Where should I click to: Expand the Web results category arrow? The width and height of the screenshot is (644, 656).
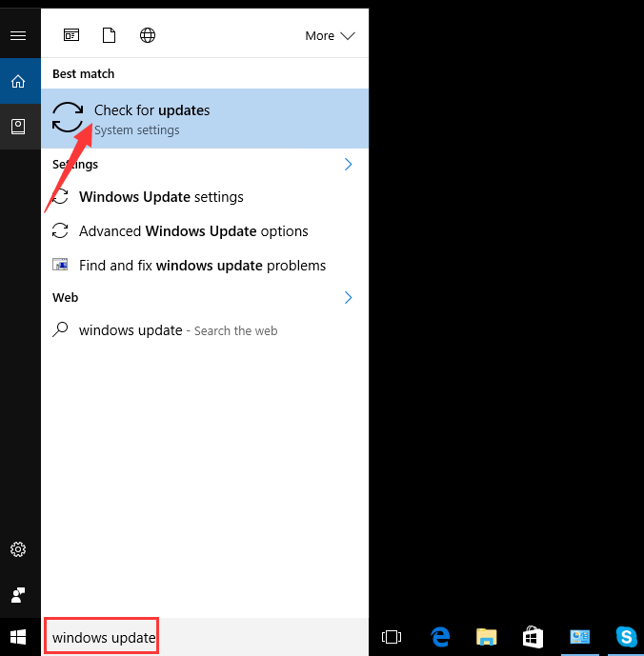pos(348,297)
